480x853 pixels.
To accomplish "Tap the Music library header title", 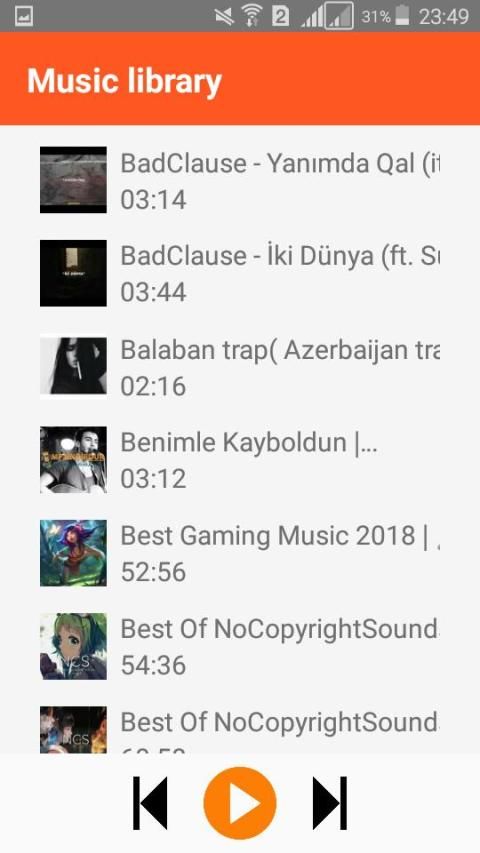I will [x=125, y=81].
